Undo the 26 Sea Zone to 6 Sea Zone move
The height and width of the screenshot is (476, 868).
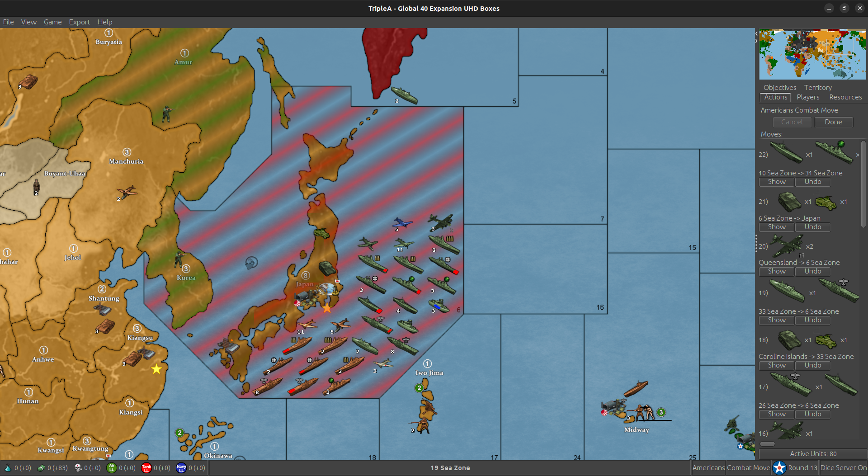click(812, 414)
